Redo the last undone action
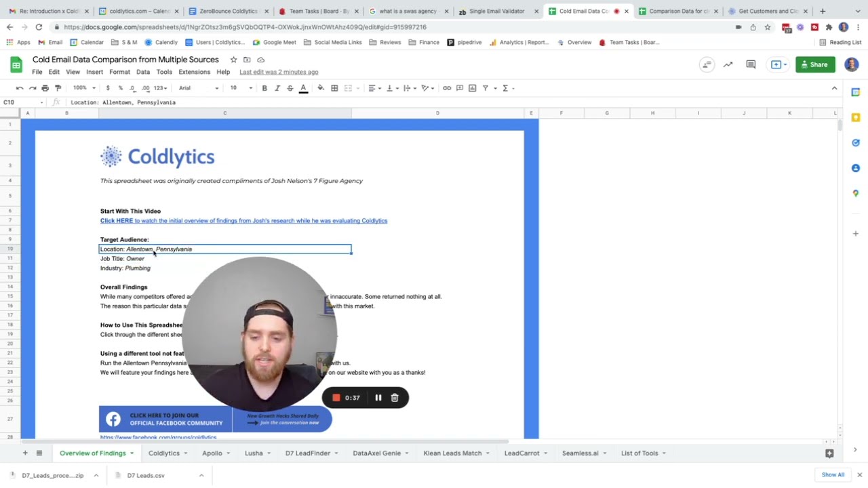The height and width of the screenshot is (488, 868). 32,88
